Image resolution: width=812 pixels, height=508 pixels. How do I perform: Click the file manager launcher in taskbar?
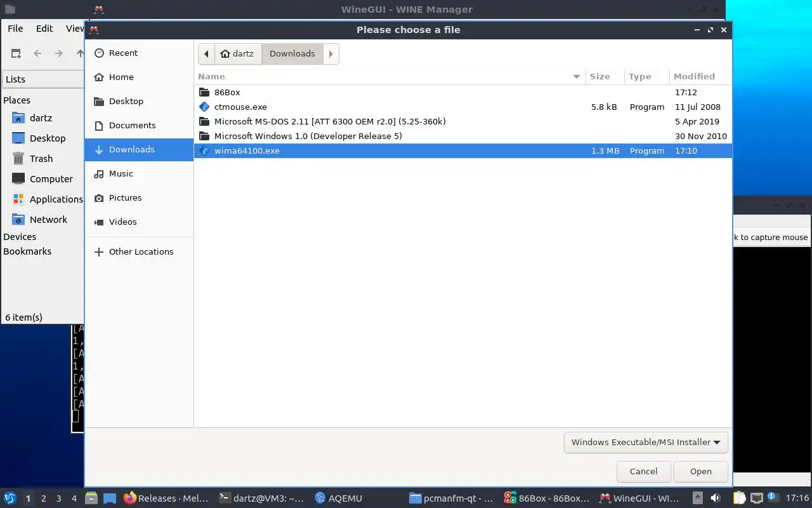[91, 498]
